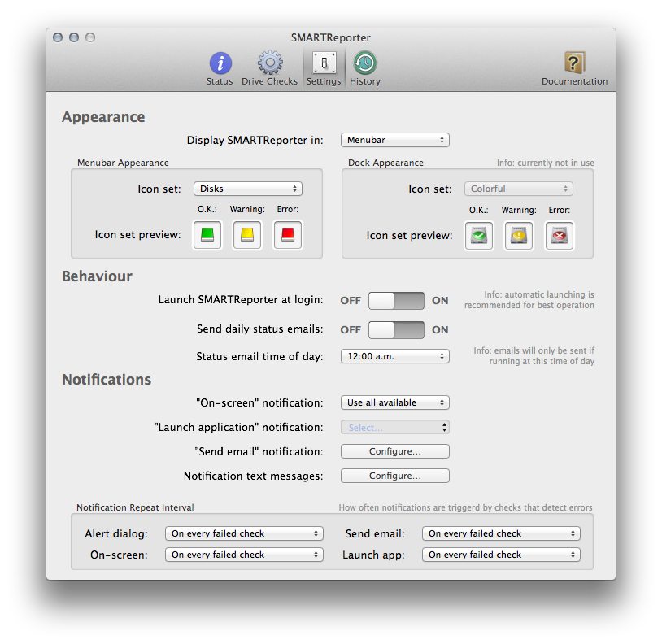This screenshot has width=662, height=644.
Task: Open the Documentation book icon
Action: click(x=575, y=63)
